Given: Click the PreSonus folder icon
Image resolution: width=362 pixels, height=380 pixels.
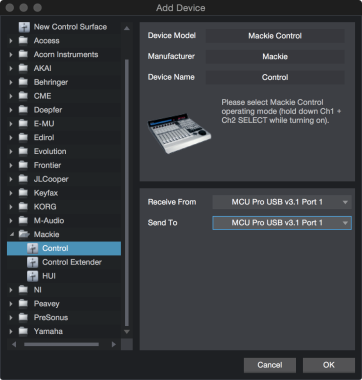Looking at the screenshot, I should pos(23,318).
